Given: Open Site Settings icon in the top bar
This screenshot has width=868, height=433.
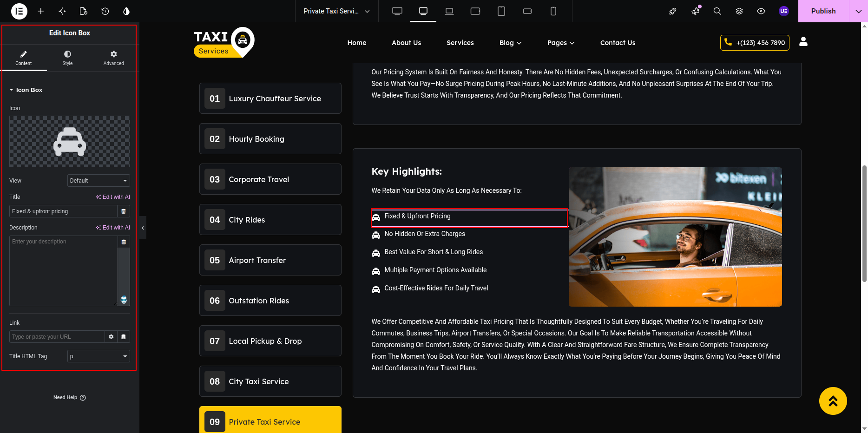Looking at the screenshot, I should point(62,11).
